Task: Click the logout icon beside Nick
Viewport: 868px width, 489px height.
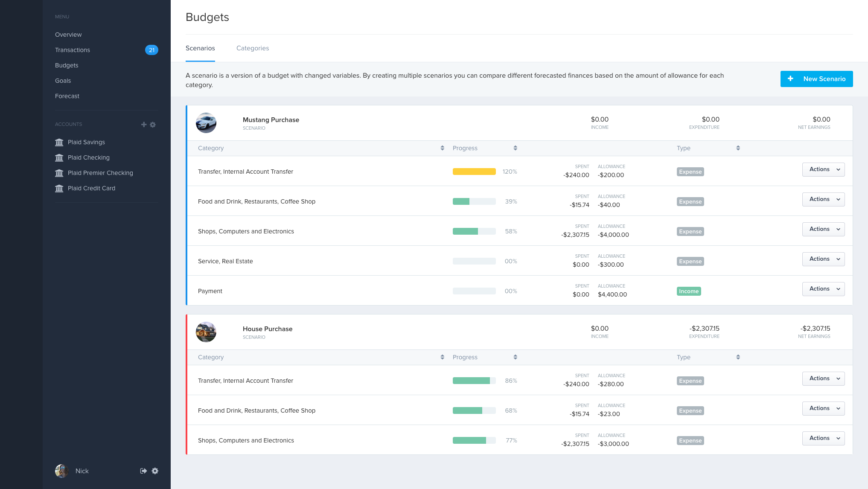Action: point(143,471)
